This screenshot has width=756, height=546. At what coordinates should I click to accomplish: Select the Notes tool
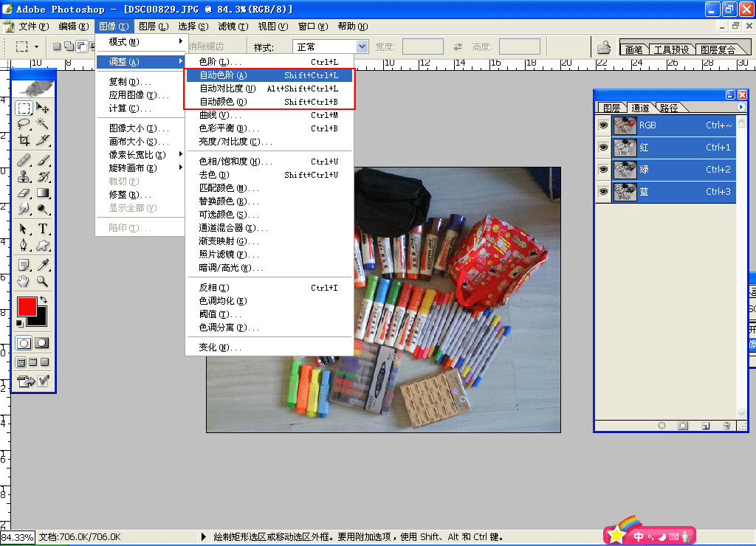click(x=24, y=265)
